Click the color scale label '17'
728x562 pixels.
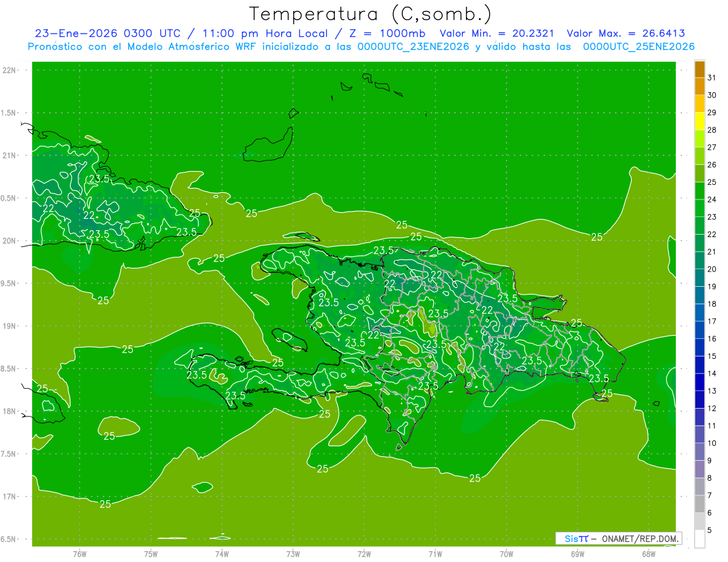(x=712, y=321)
